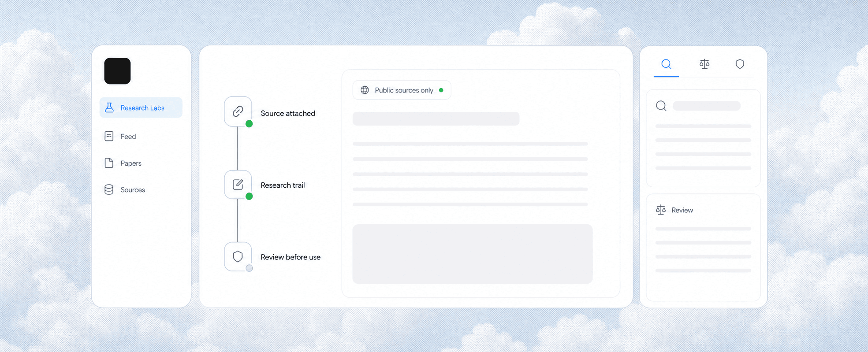868x352 pixels.
Task: Switch to the search tab in right panel
Action: (x=666, y=64)
